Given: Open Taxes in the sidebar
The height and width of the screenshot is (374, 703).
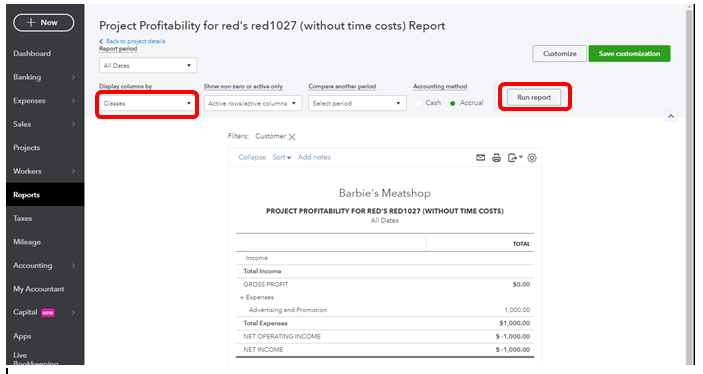Looking at the screenshot, I should 22,218.
